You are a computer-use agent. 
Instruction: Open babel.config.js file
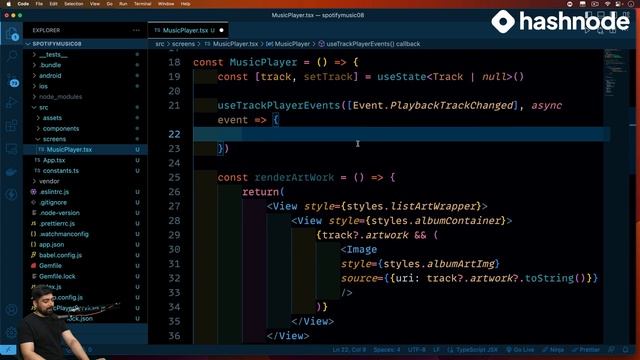pos(86,255)
